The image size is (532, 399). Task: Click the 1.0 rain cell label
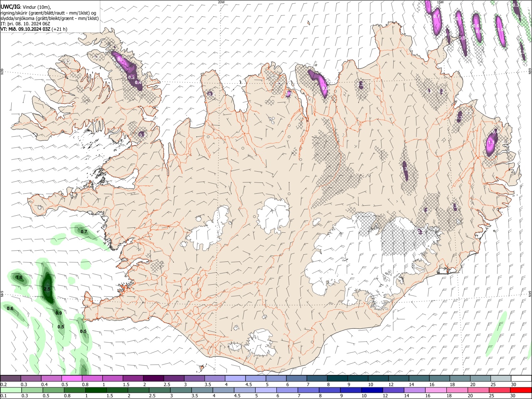[19, 277]
